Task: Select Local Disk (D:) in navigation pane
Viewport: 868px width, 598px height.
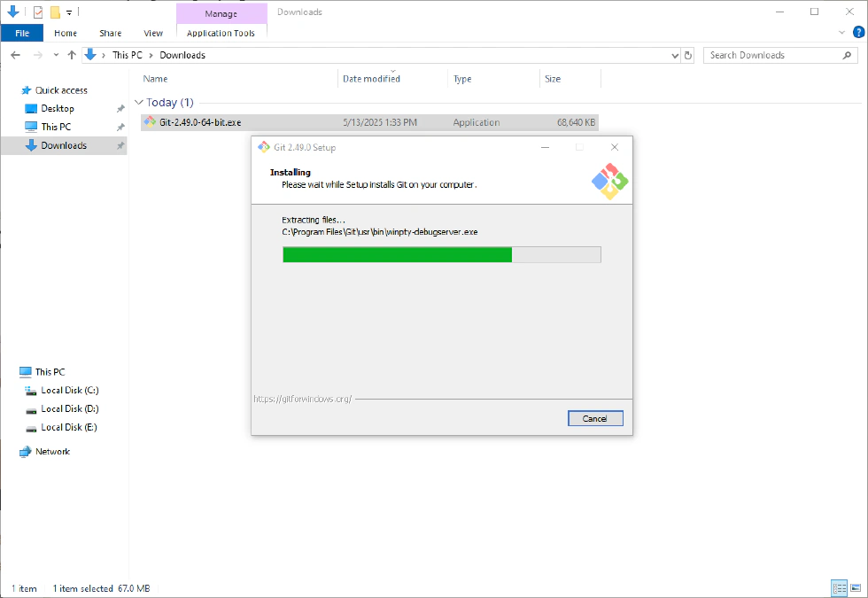Action: (69, 408)
